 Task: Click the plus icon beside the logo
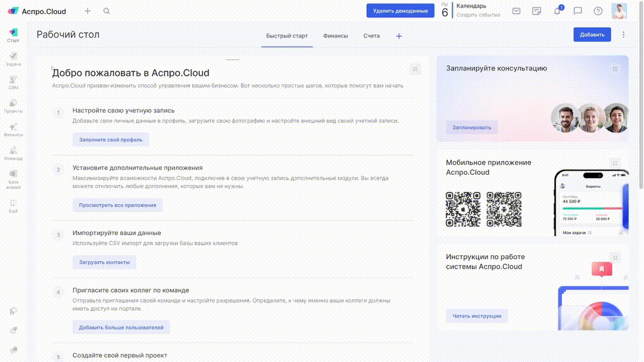click(x=87, y=11)
